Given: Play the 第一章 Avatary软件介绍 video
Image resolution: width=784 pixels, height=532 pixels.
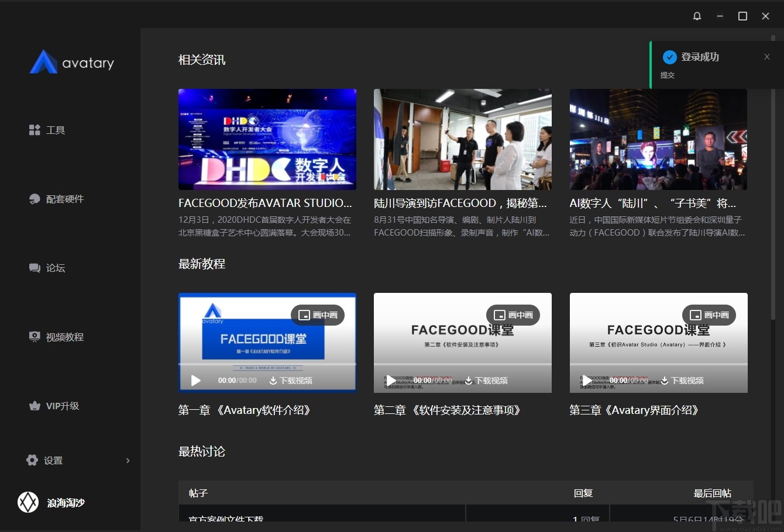Looking at the screenshot, I should coord(196,381).
